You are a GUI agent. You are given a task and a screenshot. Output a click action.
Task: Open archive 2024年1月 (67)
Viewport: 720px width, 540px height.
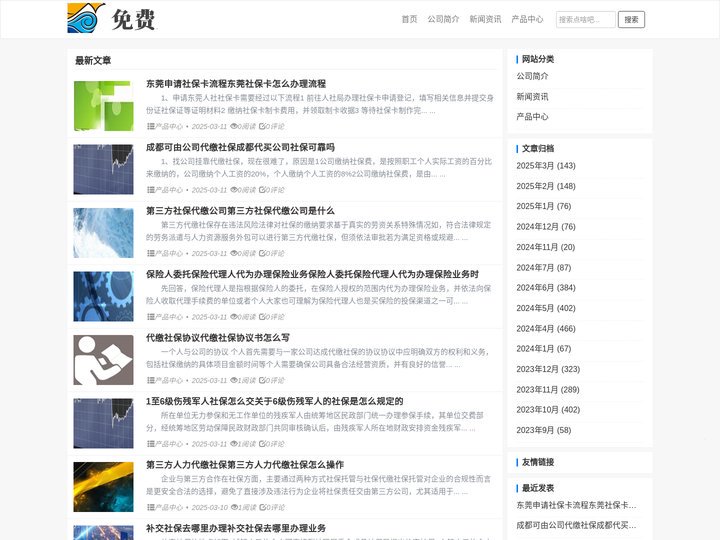(544, 349)
